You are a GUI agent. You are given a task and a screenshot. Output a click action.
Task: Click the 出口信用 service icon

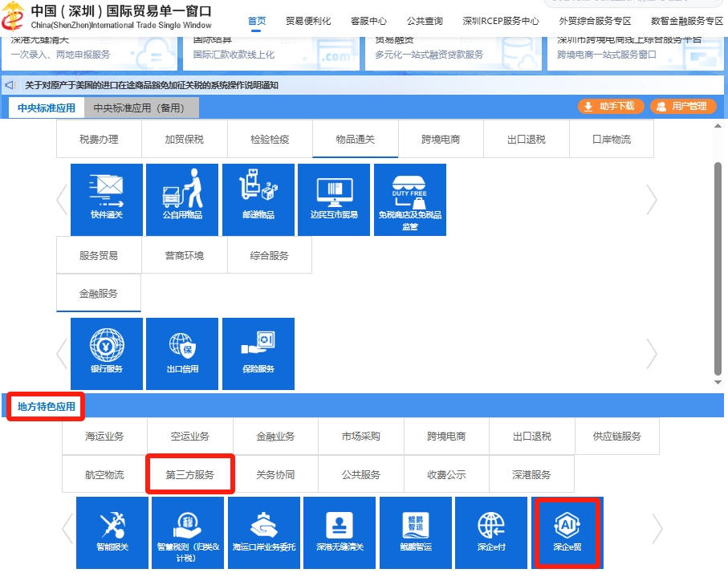point(182,354)
